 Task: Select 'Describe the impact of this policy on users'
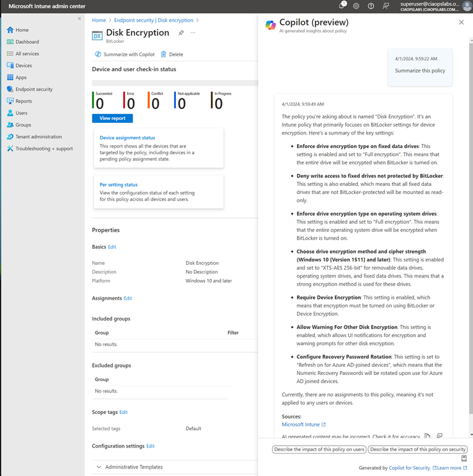[x=319, y=449]
